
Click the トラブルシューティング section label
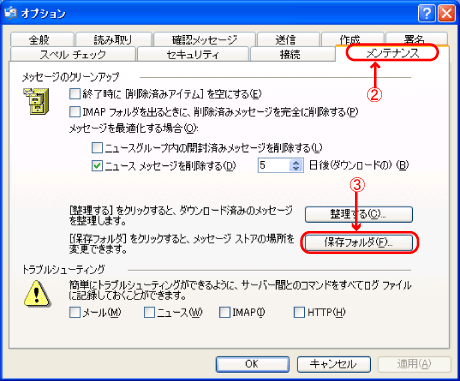(64, 269)
